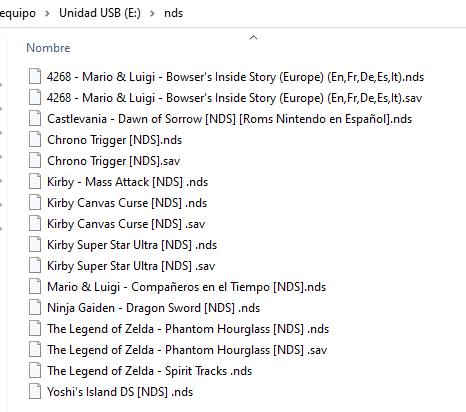Click file icon of Kirby Canvas Curse .sav
The width and height of the screenshot is (466, 412).
click(x=35, y=223)
